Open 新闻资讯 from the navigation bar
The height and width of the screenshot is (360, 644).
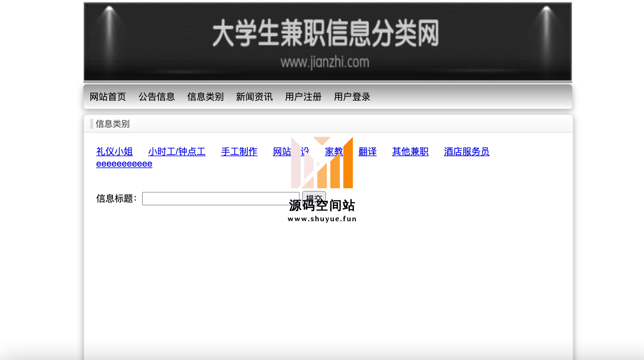(x=254, y=97)
